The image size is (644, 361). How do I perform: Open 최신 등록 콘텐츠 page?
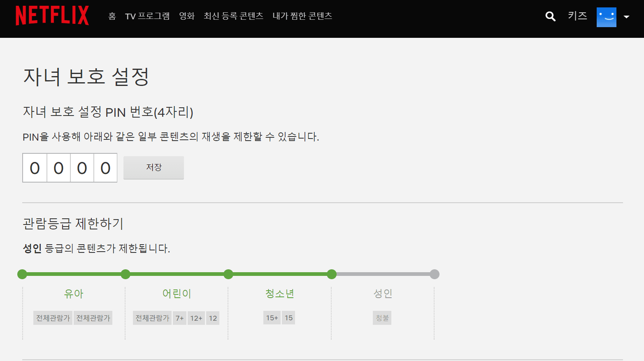pyautogui.click(x=233, y=16)
